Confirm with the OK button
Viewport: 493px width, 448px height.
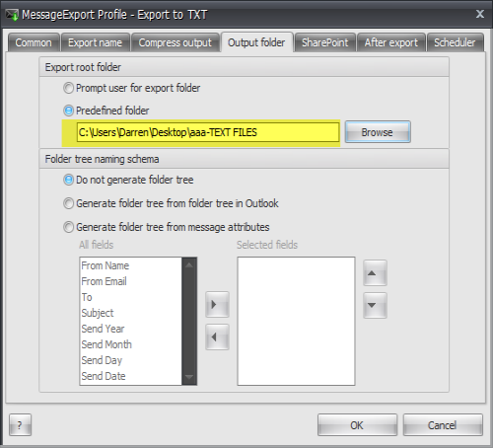tap(357, 425)
